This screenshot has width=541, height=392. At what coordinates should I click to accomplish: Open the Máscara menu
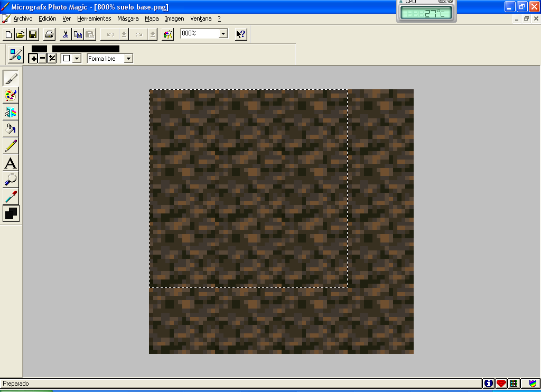(128, 18)
